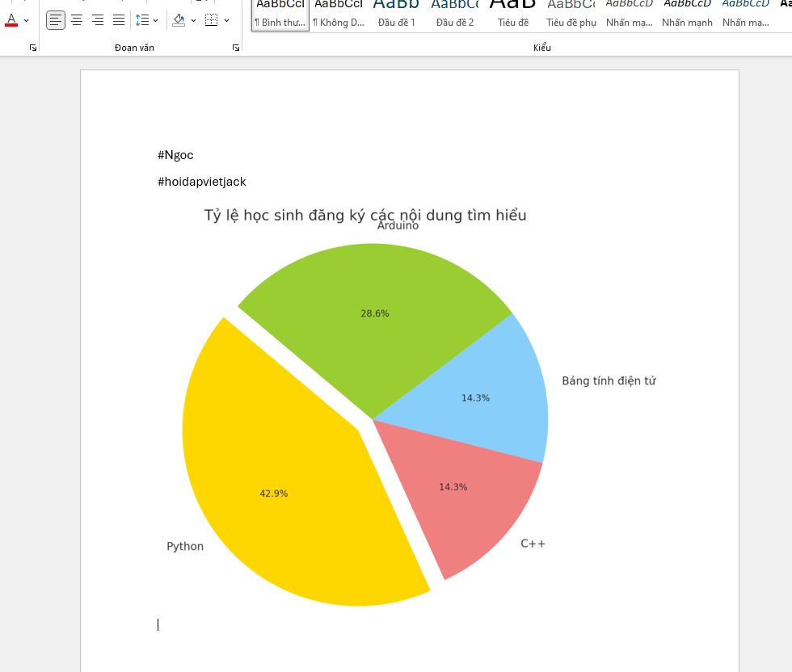This screenshot has height=672, width=792.
Task: Apply the Đầu đề 1 style
Action: 396,14
